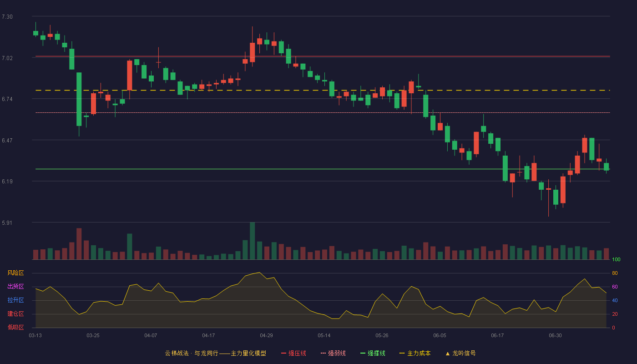Click the 05-14 date label
This screenshot has width=637, height=364.
pos(324,335)
